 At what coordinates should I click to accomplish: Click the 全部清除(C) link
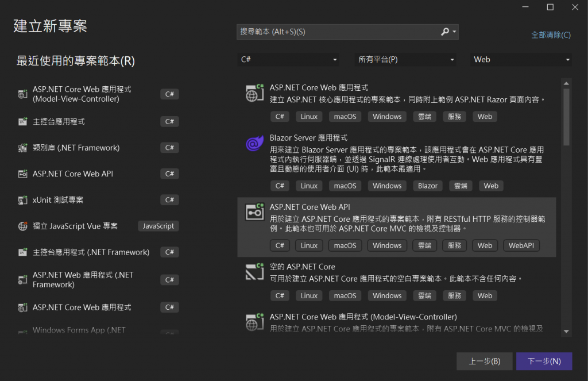551,35
